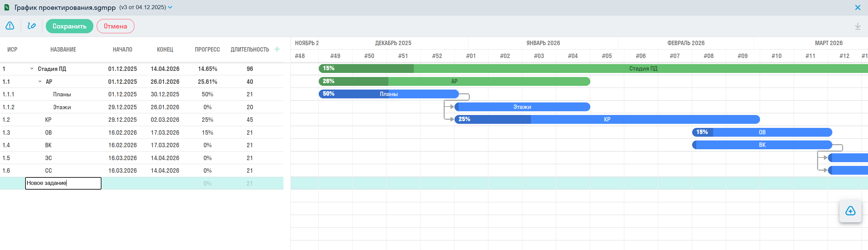Screen dimensions: 868x250
Task: Click the КР task bar in chart
Action: click(607, 119)
